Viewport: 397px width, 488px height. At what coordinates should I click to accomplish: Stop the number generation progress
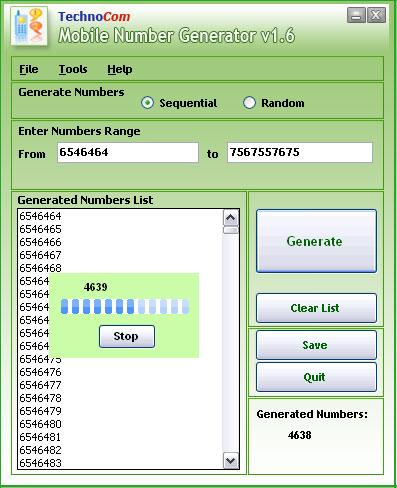(127, 336)
